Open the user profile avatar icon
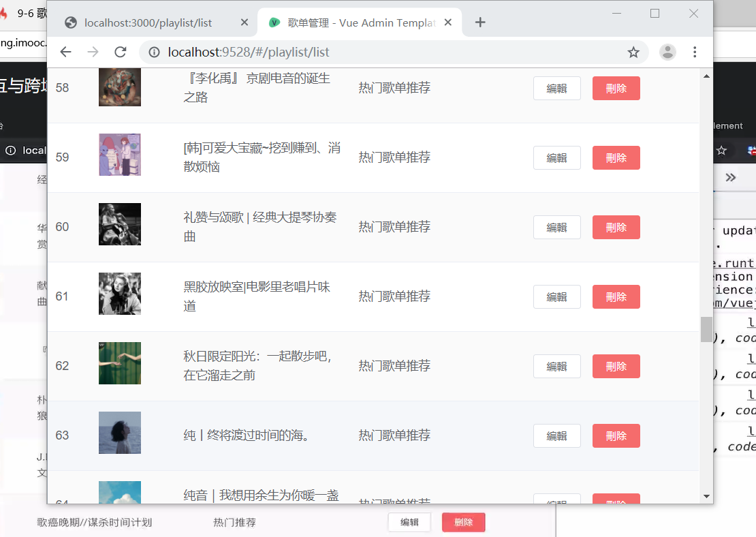 tap(667, 52)
